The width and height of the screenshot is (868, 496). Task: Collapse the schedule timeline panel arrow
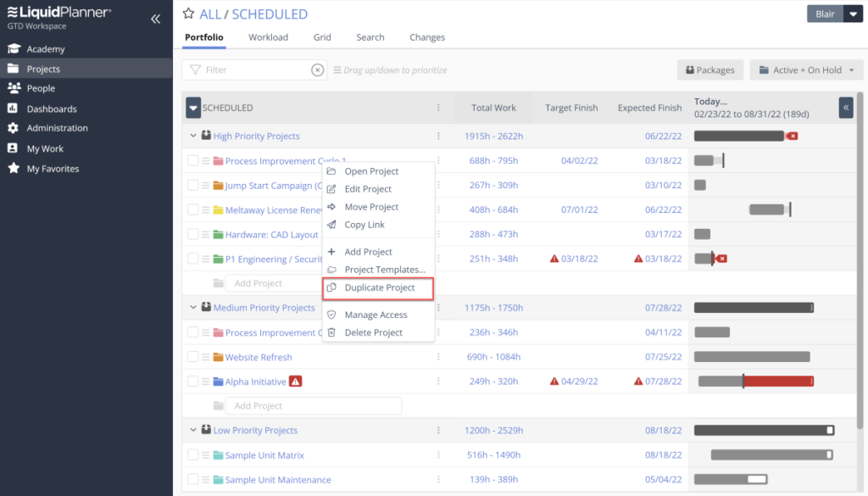(846, 108)
